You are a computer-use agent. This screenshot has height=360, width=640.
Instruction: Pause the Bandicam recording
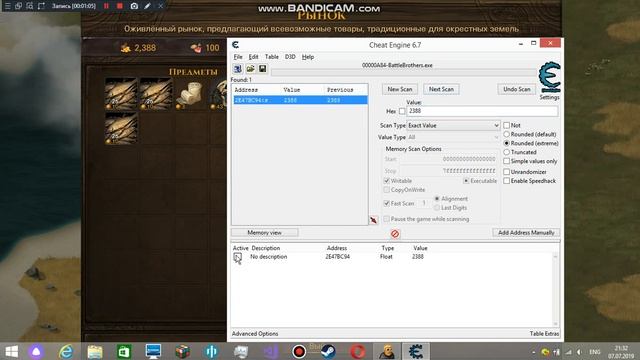pos(107,6)
